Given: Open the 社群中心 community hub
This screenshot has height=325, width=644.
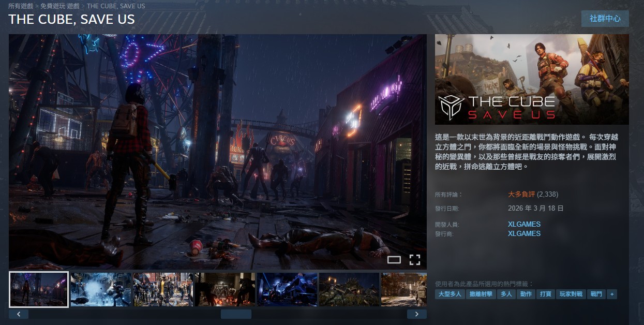Looking at the screenshot, I should click(x=605, y=19).
